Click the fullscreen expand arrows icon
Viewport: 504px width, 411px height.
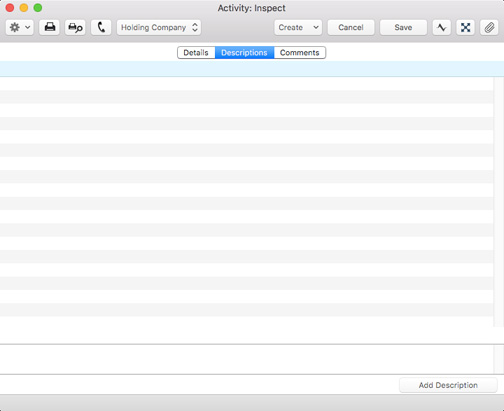tap(466, 27)
